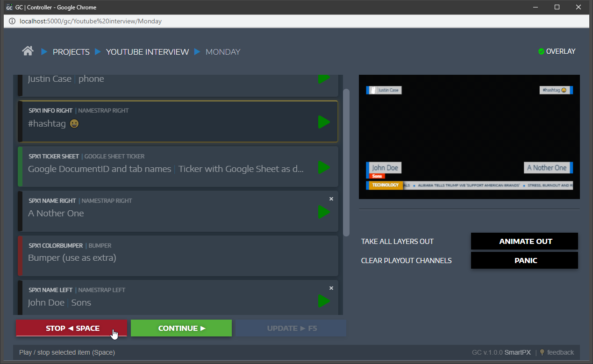Play the John Doe Sons green arrow
This screenshot has width=593, height=364.
pos(324,301)
